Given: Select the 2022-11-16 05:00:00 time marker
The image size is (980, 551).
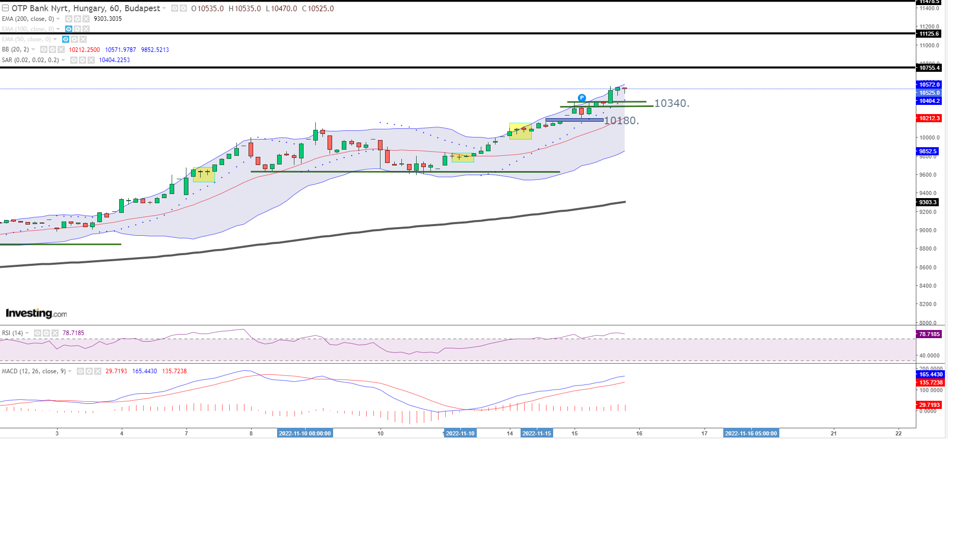Looking at the screenshot, I should point(751,433).
